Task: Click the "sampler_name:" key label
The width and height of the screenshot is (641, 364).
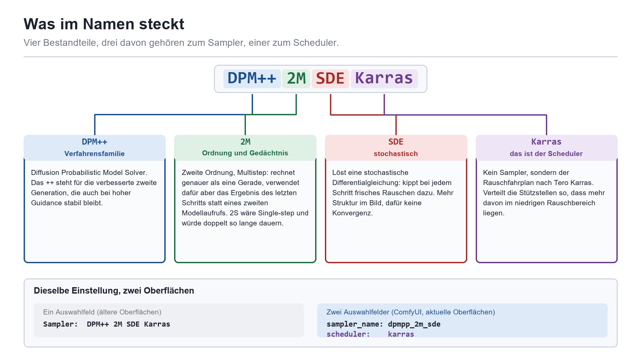Action: [355, 324]
